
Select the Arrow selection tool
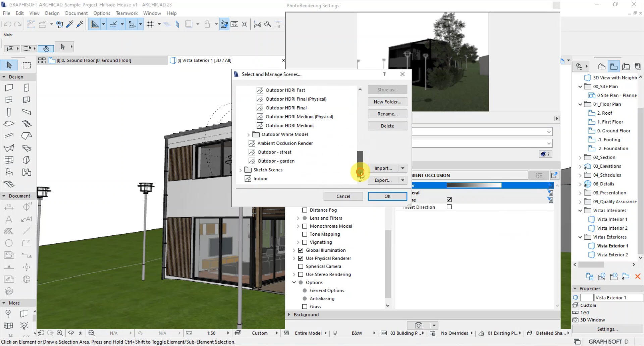tap(9, 65)
